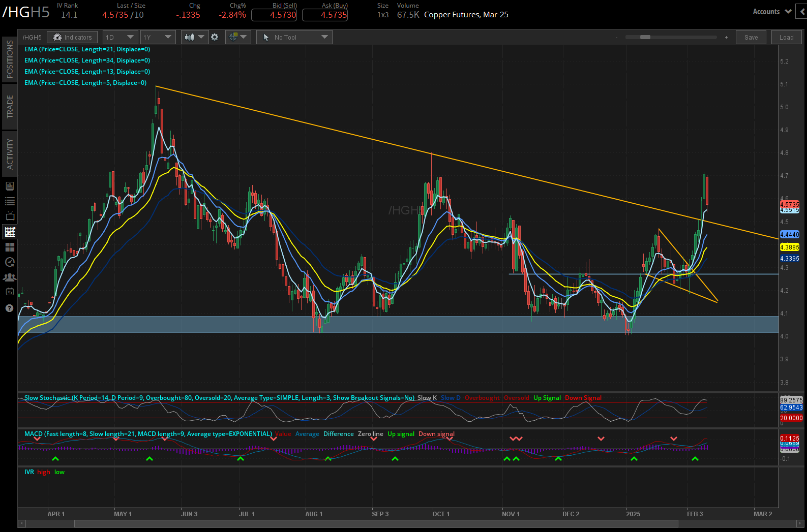Viewport: 807px width, 532px height.
Task: Click the EMA Length=5 study label
Action: (85, 83)
